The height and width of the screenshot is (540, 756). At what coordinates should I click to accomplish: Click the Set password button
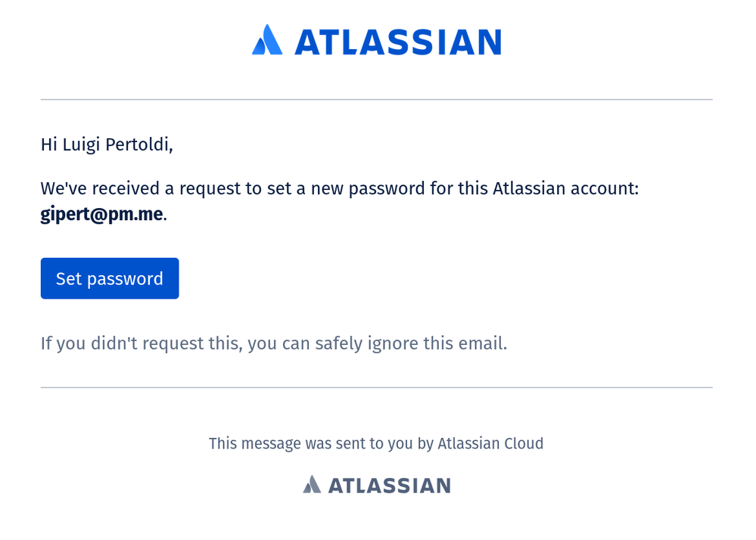(110, 278)
